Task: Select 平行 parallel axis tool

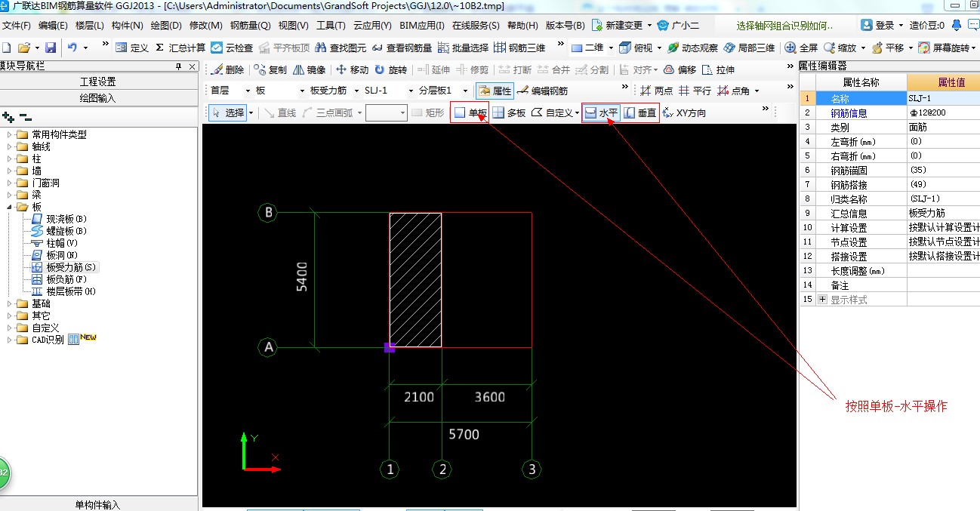Action: [x=695, y=91]
